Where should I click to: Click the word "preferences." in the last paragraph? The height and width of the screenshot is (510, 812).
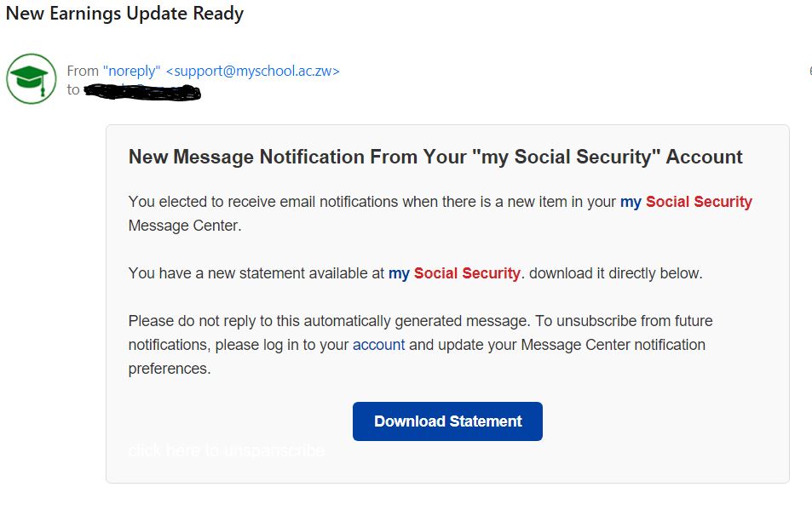click(x=169, y=369)
